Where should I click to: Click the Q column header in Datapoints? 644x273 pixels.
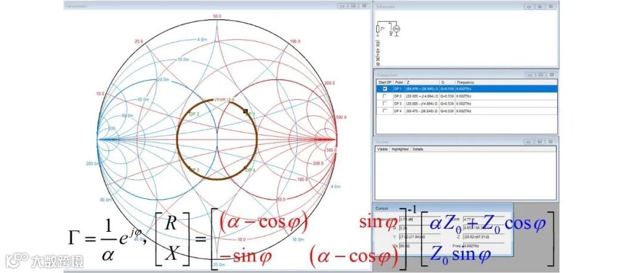(447, 82)
